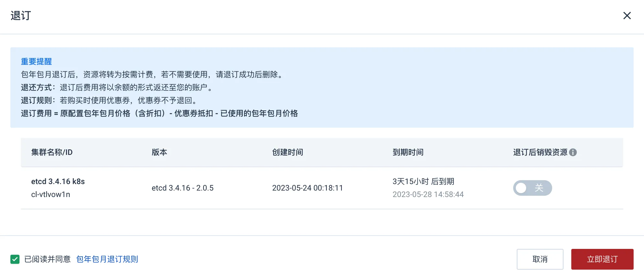Click the 退订 dialog title
Viewport: 644px width, 280px height.
21,16
